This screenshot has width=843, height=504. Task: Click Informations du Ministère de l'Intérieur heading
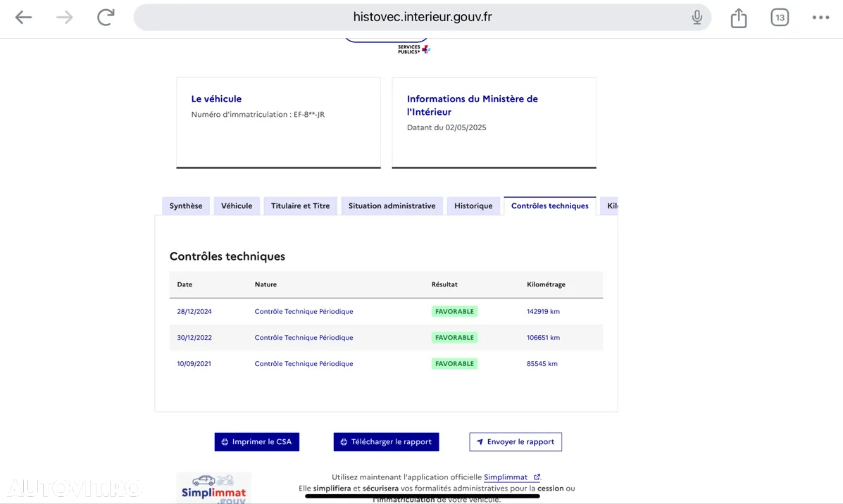point(472,106)
